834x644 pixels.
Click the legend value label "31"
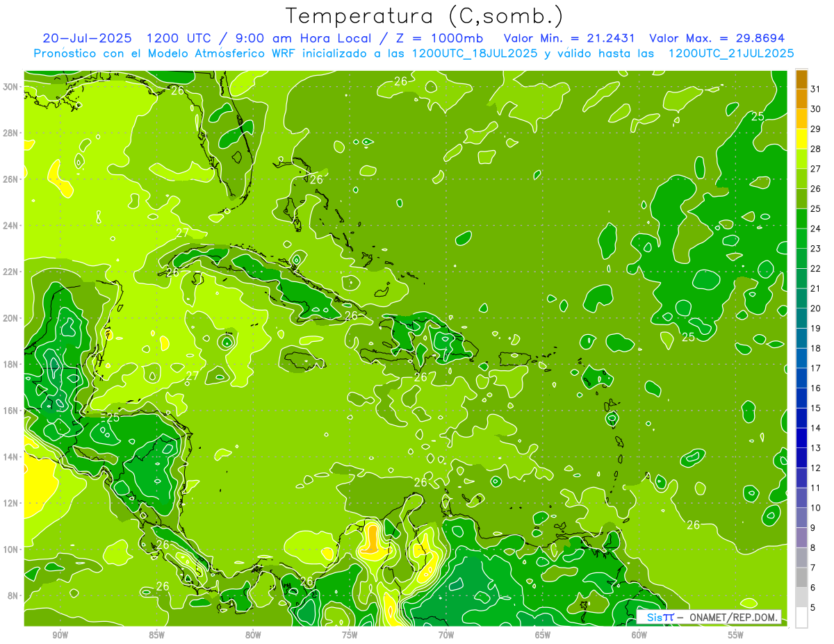[816, 88]
